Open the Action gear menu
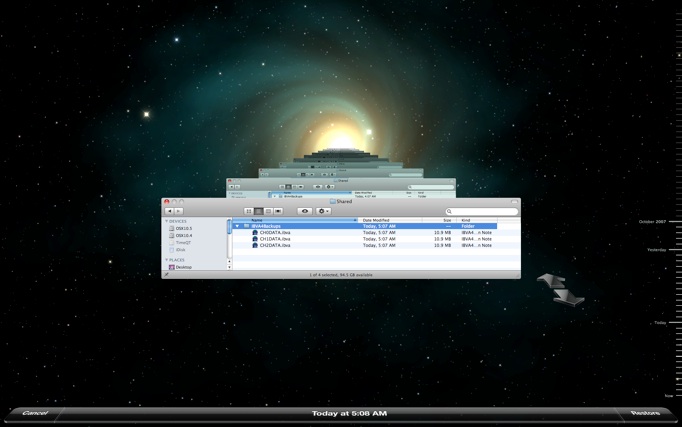The width and height of the screenshot is (682, 427). (323, 211)
